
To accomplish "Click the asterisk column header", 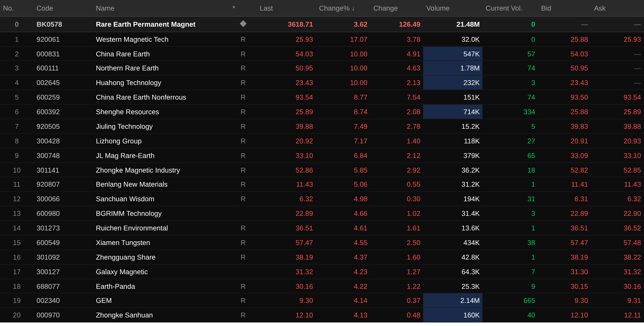I will tap(234, 8).
